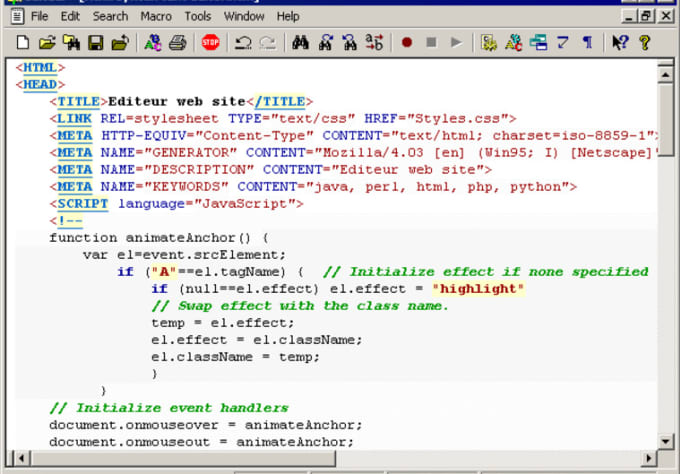Click the comment "Initialize event handlers"

pyautogui.click(x=169, y=408)
